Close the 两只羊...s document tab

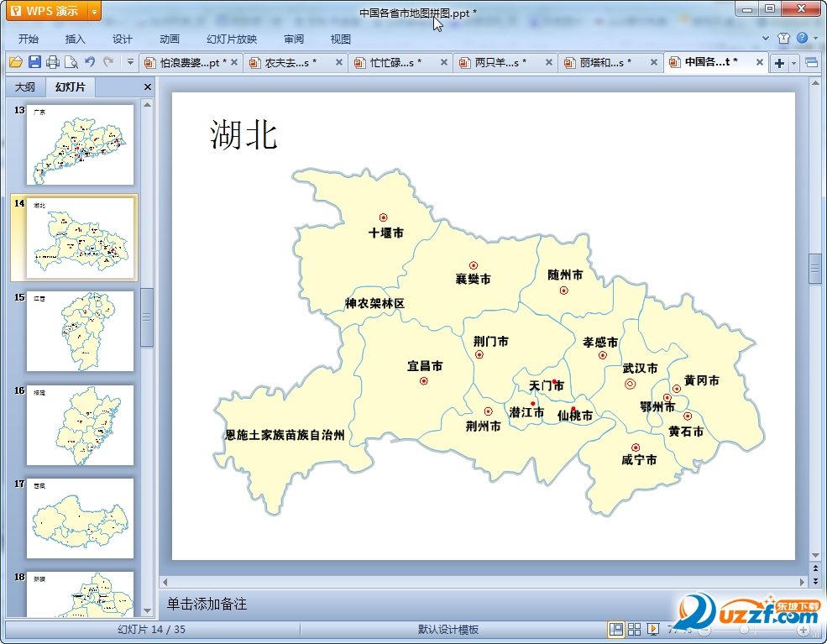[x=549, y=62]
